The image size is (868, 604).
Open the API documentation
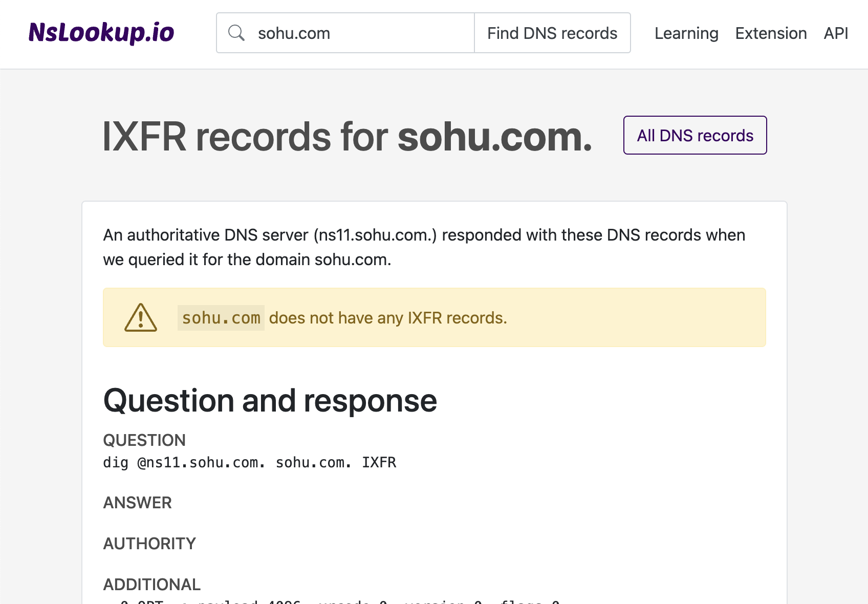pos(835,33)
